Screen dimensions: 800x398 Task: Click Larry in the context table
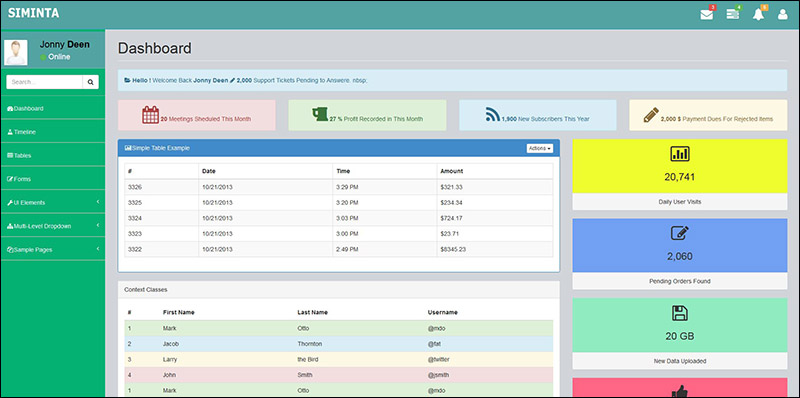tap(169, 359)
